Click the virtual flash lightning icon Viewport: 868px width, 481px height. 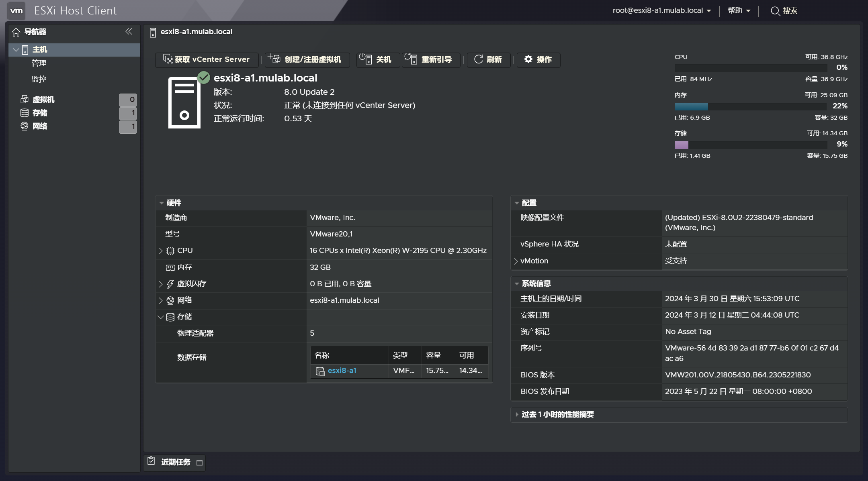coord(170,284)
